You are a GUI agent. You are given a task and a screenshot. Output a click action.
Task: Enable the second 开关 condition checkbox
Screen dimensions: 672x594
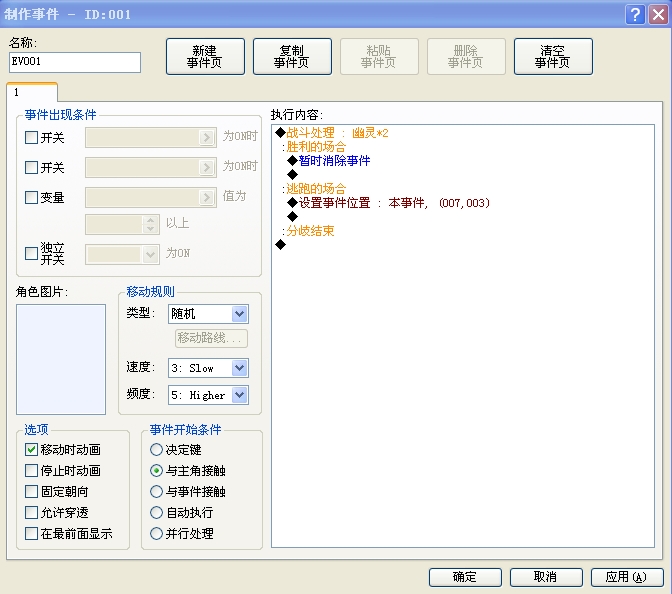point(31,167)
